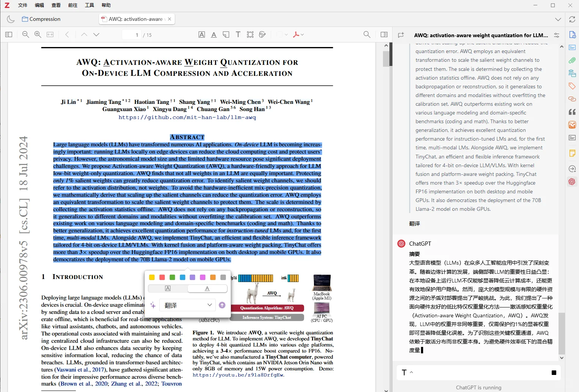Toggle the right annotations panel
Viewport: 579px width, 392px height.
click(x=384, y=34)
